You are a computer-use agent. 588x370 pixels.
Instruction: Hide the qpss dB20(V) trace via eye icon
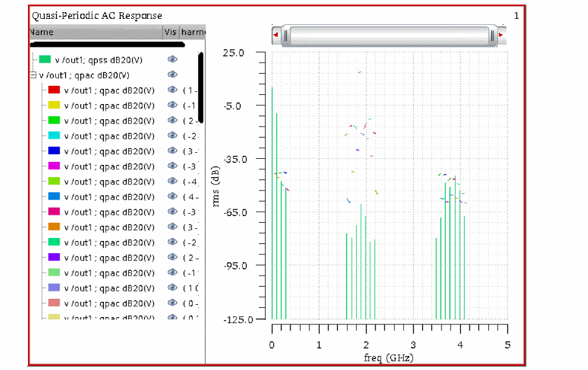[172, 60]
